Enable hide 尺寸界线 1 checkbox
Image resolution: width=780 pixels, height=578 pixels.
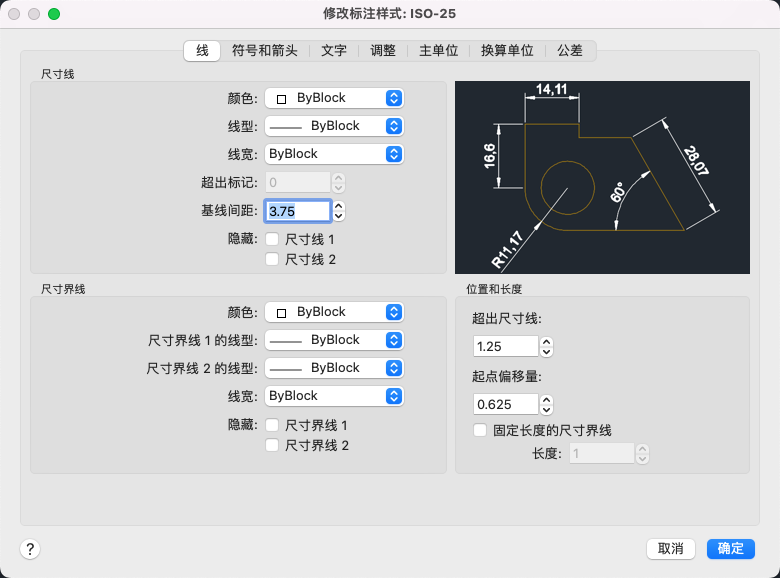[272, 425]
